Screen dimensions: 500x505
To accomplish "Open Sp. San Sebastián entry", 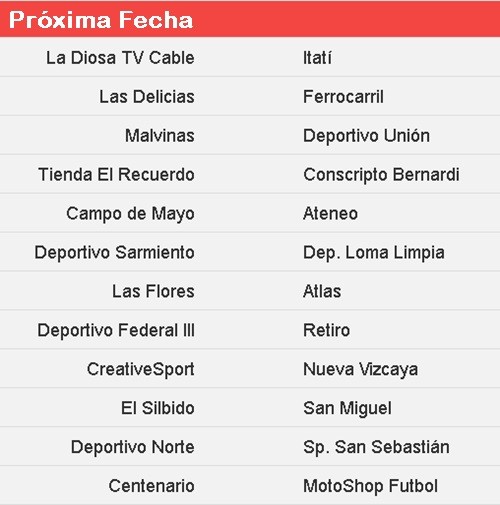I will tap(376, 447).
